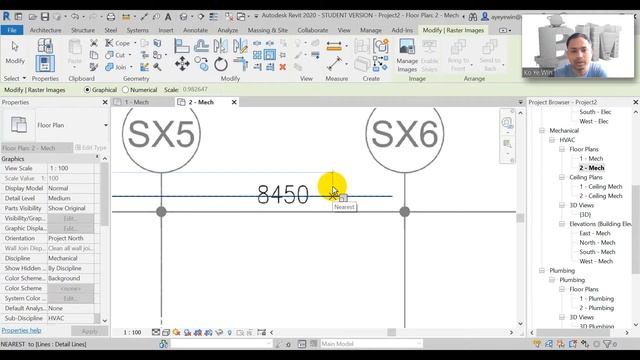Close the 2 - Mech view tab
This screenshot has width=640, height=360.
tap(234, 102)
